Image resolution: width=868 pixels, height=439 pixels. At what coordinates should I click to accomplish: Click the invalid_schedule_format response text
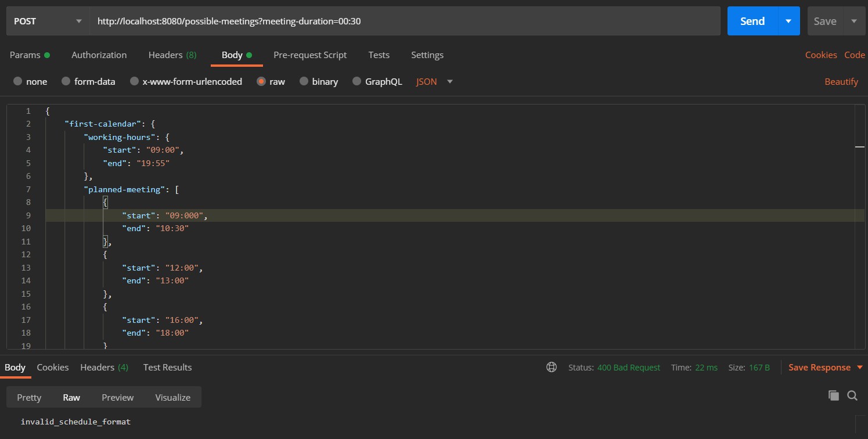point(75,422)
